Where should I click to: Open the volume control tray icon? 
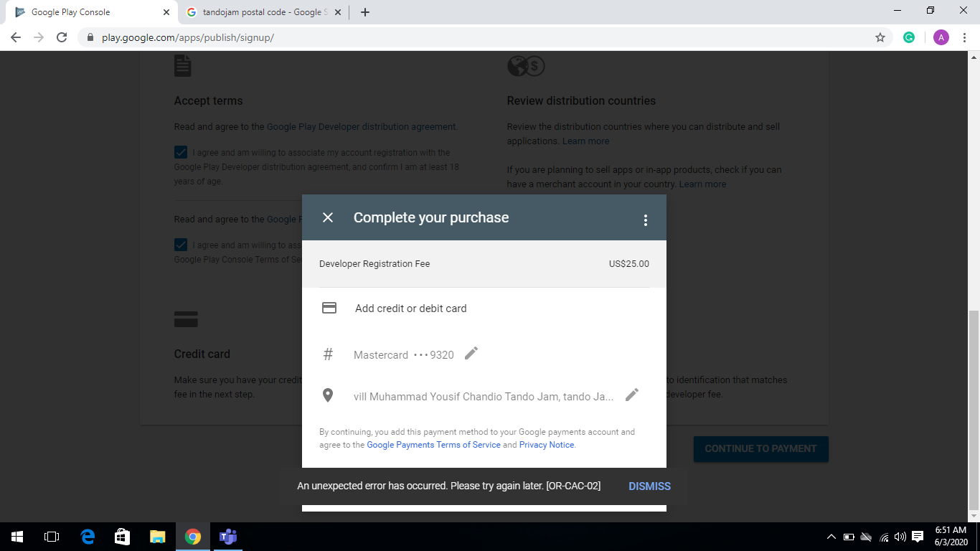pos(900,537)
